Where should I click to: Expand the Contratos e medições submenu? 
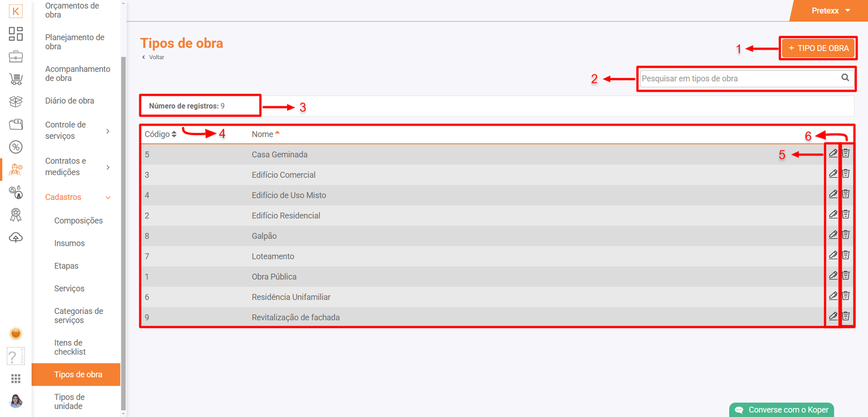click(x=108, y=167)
